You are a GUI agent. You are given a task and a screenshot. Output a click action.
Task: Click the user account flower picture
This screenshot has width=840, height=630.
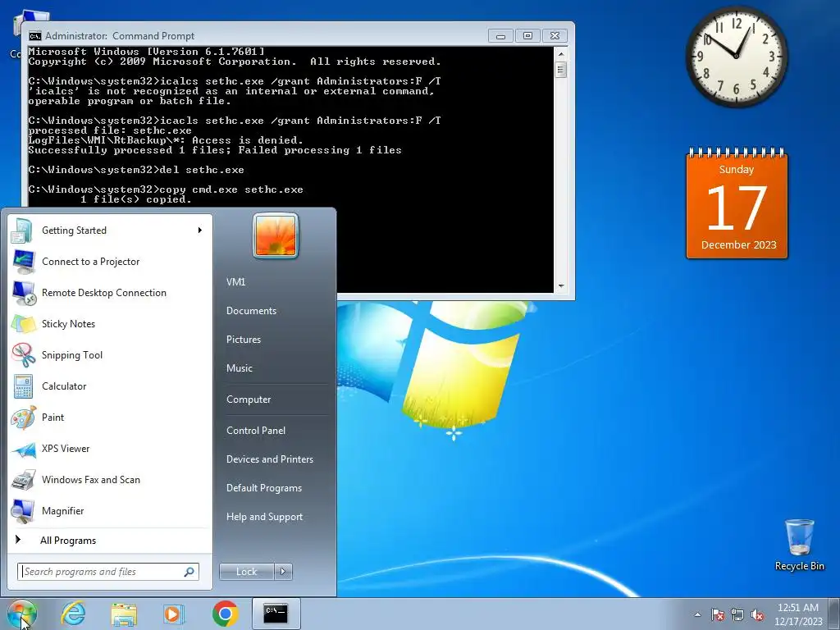pos(276,235)
